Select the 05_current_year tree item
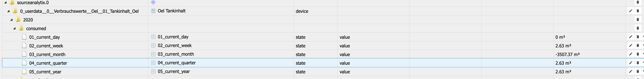 pos(45,72)
